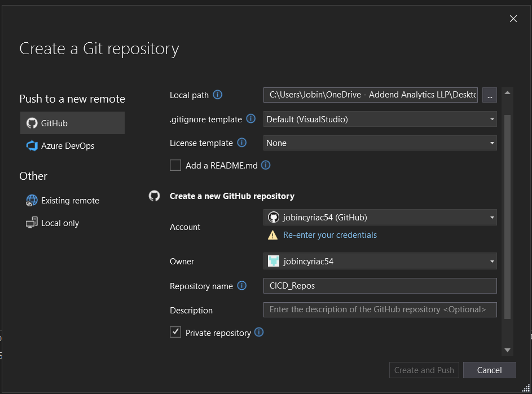The height and width of the screenshot is (394, 532).
Task: Open the .gitignore template dropdown
Action: [380, 119]
